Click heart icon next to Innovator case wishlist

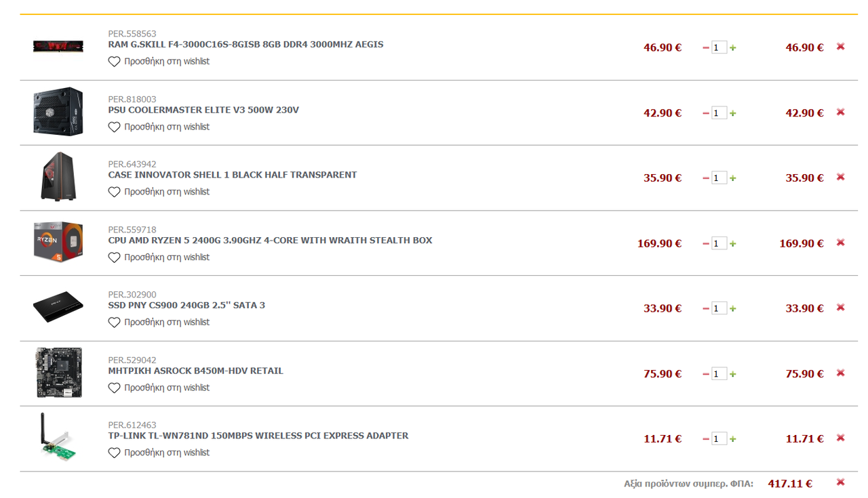tap(114, 192)
